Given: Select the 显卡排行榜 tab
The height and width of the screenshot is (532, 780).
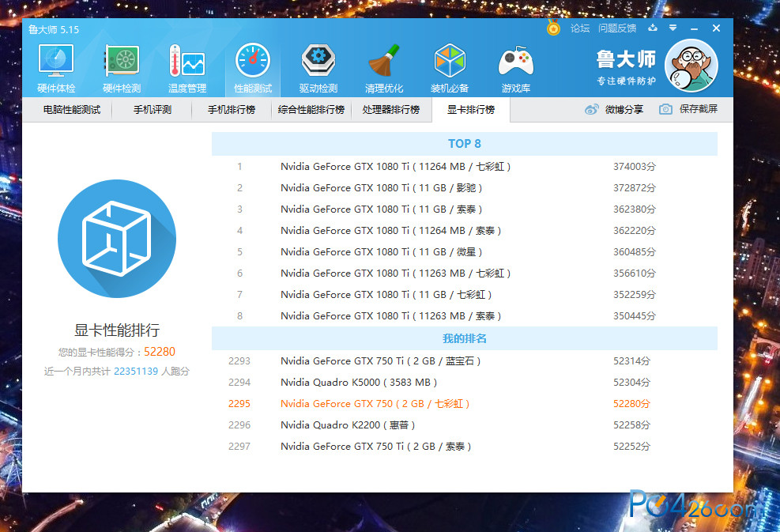Looking at the screenshot, I should click(470, 110).
